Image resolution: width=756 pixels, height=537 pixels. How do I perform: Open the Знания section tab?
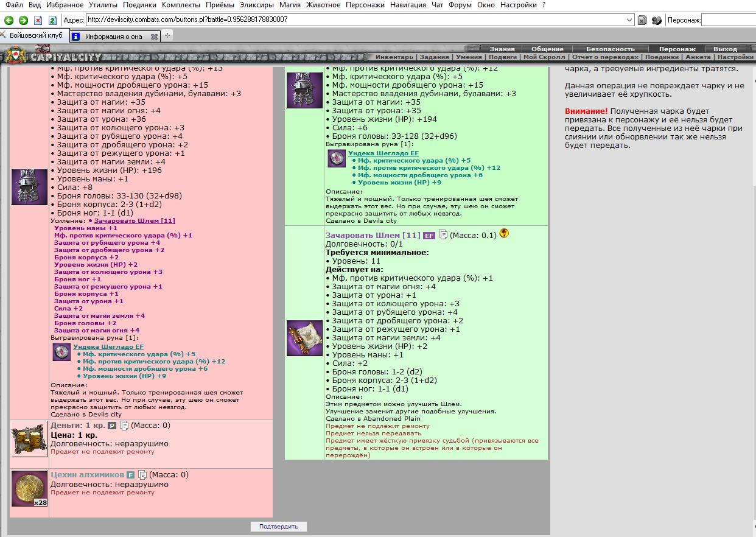click(502, 49)
